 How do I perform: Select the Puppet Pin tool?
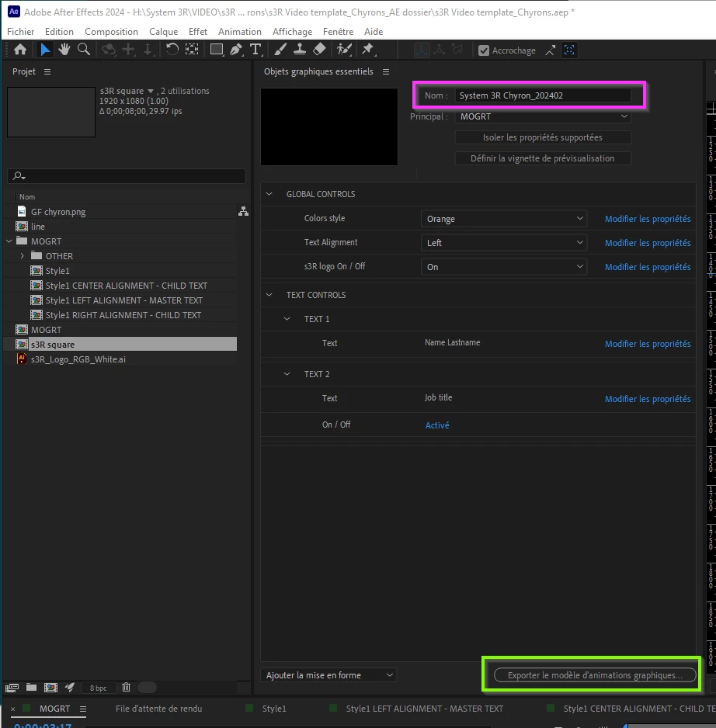368,50
